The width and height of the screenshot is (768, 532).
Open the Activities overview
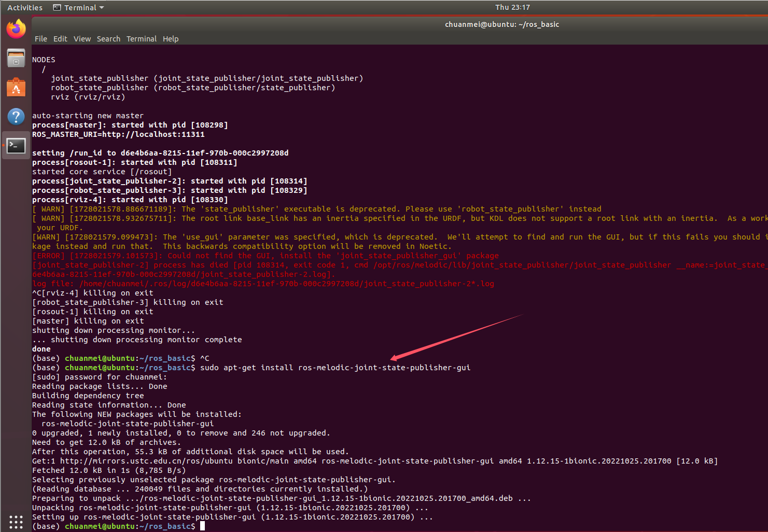click(x=24, y=7)
